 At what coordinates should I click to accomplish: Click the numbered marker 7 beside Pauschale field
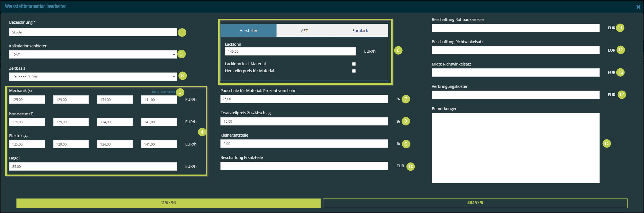(x=406, y=99)
